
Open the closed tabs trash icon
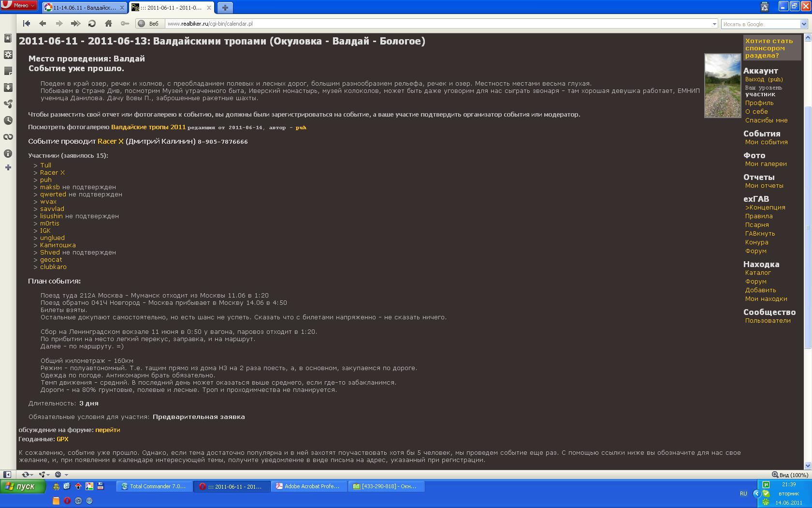[764, 7]
